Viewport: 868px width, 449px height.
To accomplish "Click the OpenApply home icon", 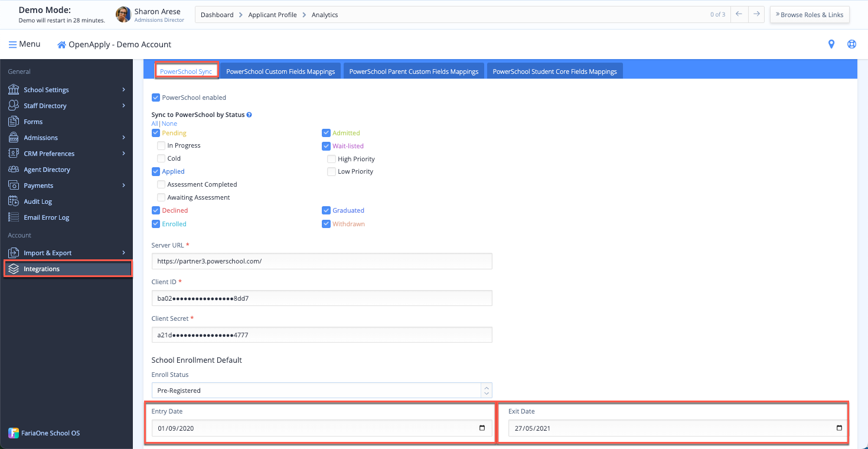I will coord(61,45).
